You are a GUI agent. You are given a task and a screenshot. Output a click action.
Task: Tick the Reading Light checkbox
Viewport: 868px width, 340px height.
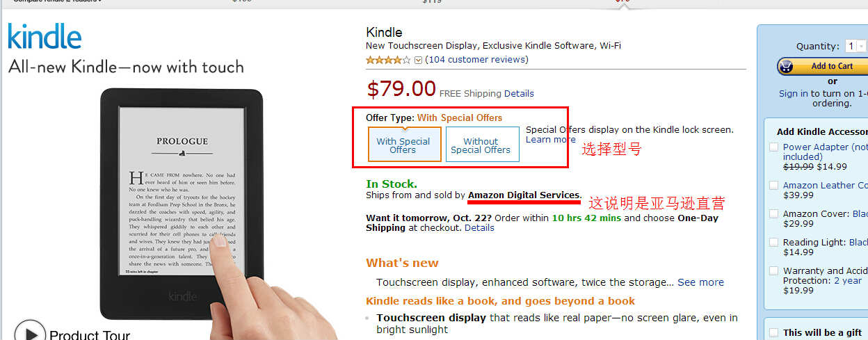[x=773, y=243]
